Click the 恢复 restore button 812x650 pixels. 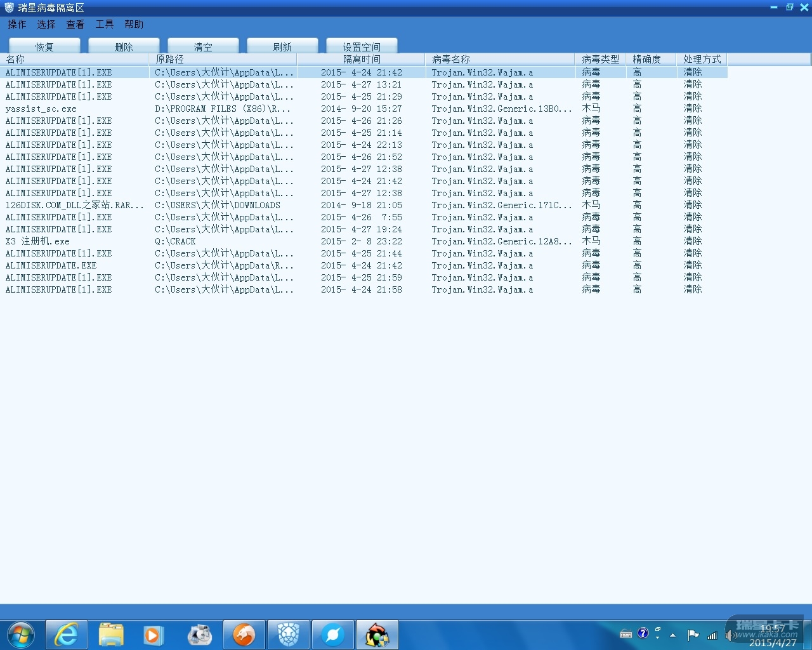click(44, 46)
